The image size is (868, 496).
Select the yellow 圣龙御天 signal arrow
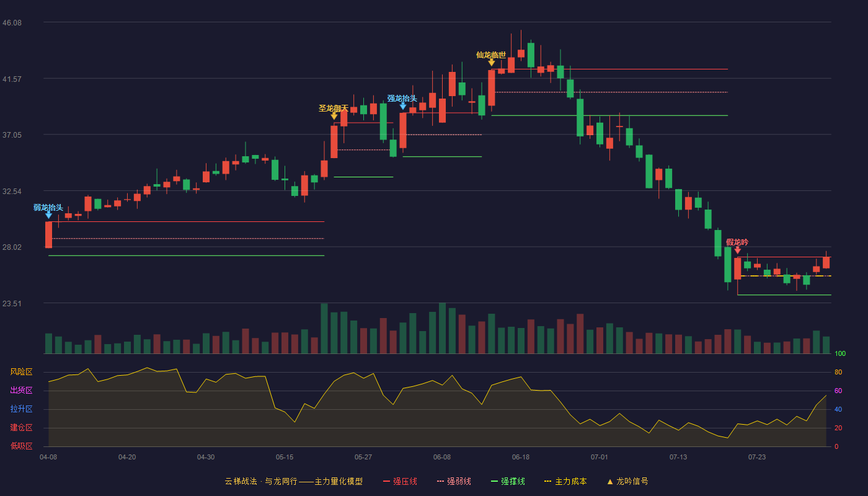pos(334,116)
